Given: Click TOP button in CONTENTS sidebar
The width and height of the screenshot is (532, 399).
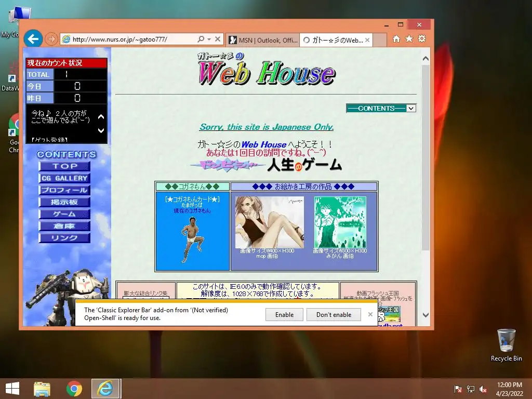Looking at the screenshot, I should point(64,166).
